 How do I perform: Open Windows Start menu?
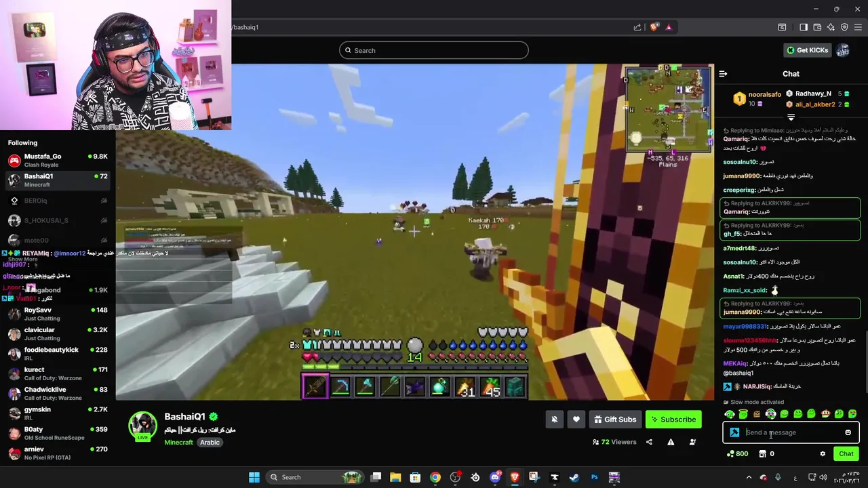tap(254, 477)
